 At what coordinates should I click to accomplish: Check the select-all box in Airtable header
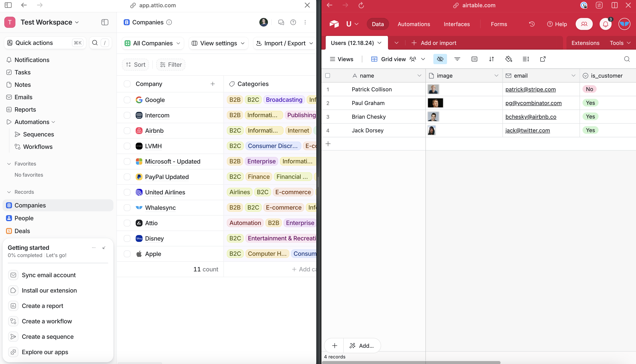(328, 75)
